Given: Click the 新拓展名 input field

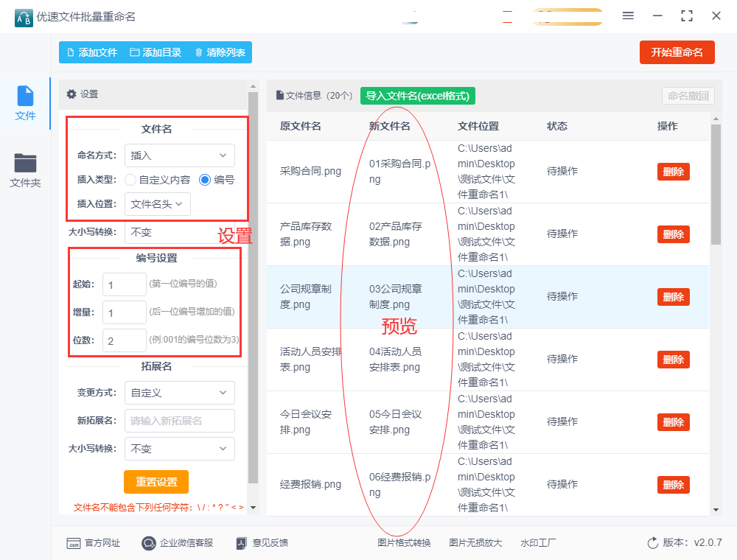Looking at the screenshot, I should pos(180,421).
